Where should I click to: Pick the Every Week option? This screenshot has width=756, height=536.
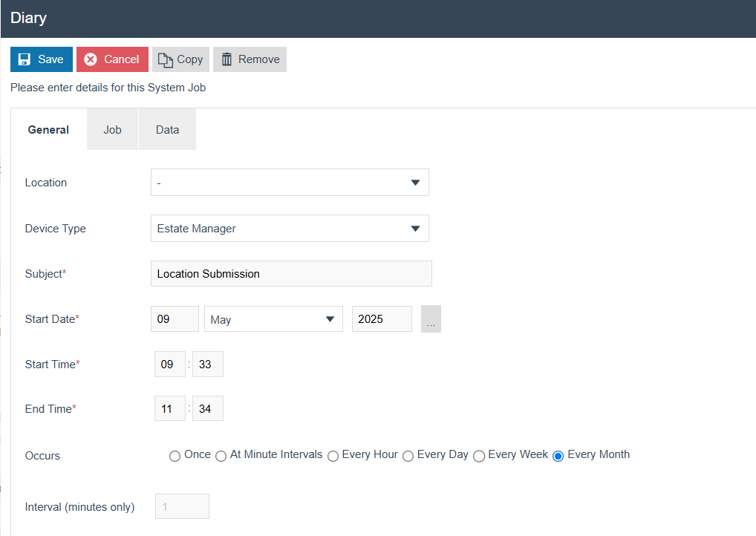[x=480, y=456]
